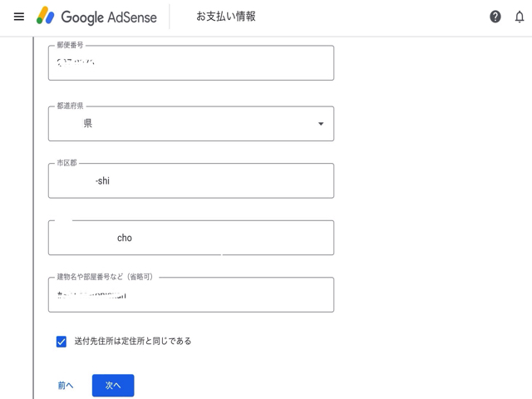Click the 送付先住所は定住所と同じである label text
This screenshot has height=399, width=532.
(x=133, y=342)
